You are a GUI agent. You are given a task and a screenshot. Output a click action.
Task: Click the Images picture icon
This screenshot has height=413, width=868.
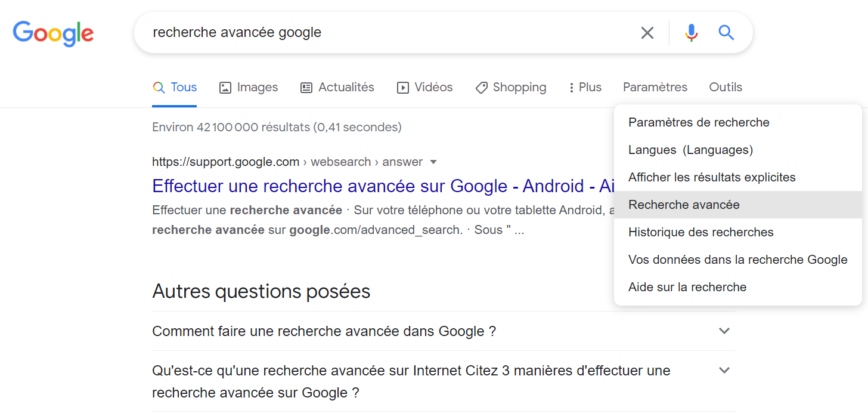(225, 87)
